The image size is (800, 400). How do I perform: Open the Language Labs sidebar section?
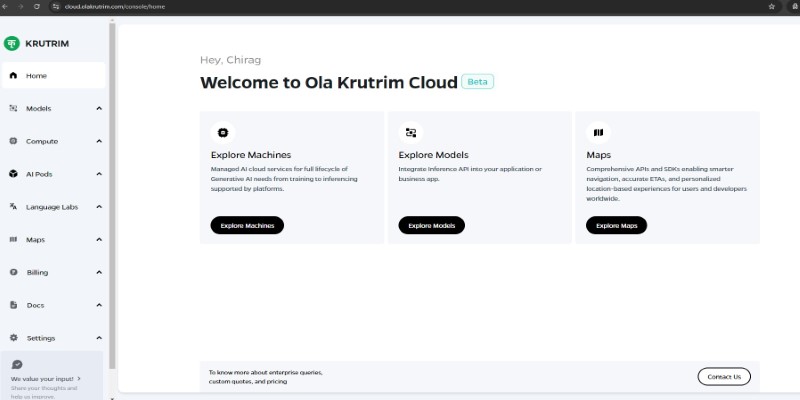click(x=54, y=207)
